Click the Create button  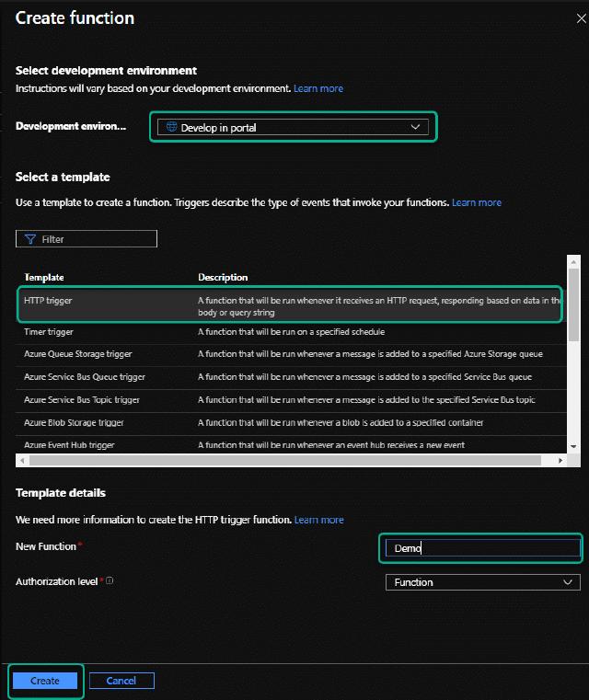tap(45, 681)
